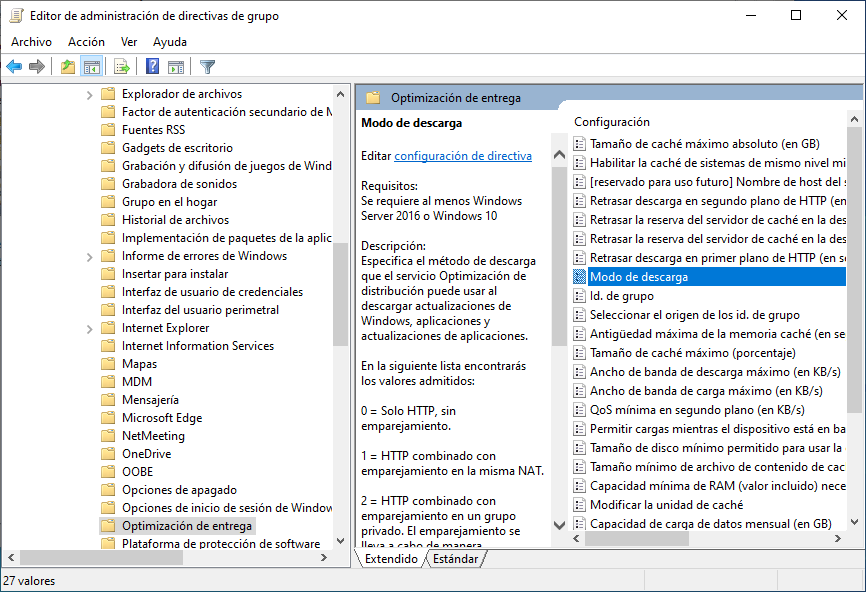Screen dimensions: 866x592
Task: Switch to the Estándar tab
Action: click(455, 559)
